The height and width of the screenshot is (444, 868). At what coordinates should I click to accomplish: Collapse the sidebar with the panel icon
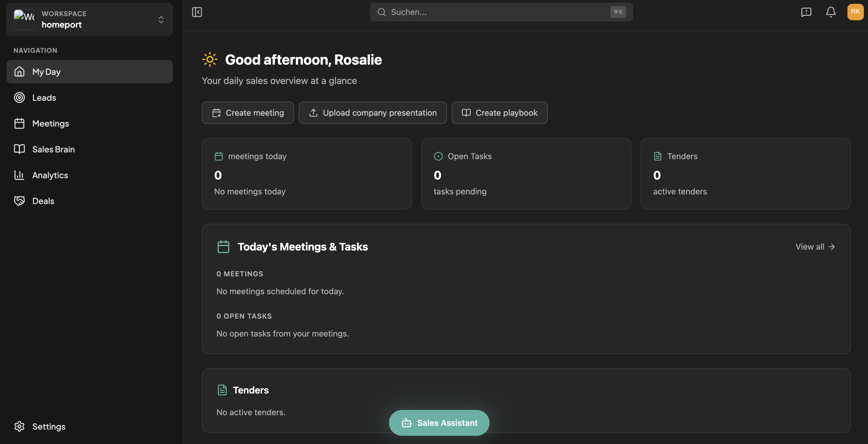point(197,12)
